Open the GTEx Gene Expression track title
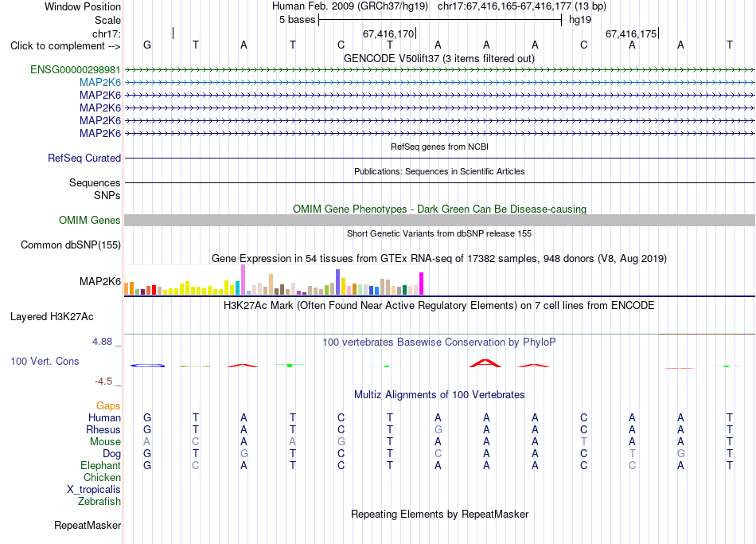This screenshot has width=756, height=544. pyautogui.click(x=439, y=258)
